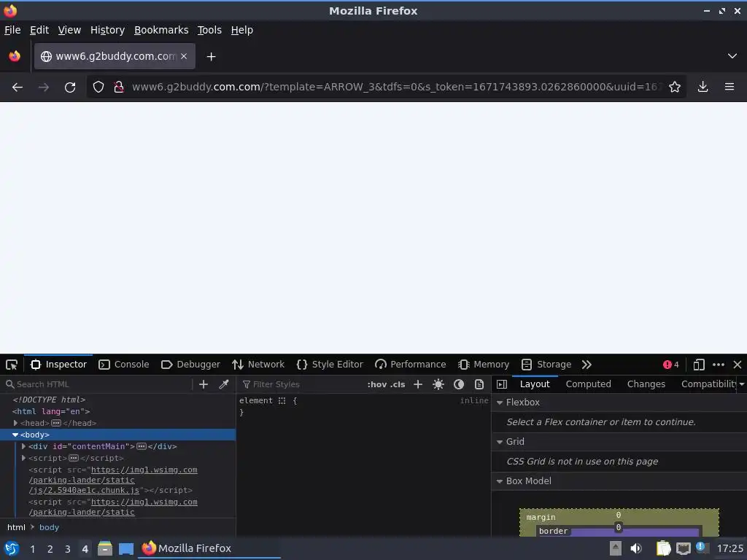This screenshot has height=560, width=747.
Task: Click the insecure connection lock icon
Action: pyautogui.click(x=119, y=87)
